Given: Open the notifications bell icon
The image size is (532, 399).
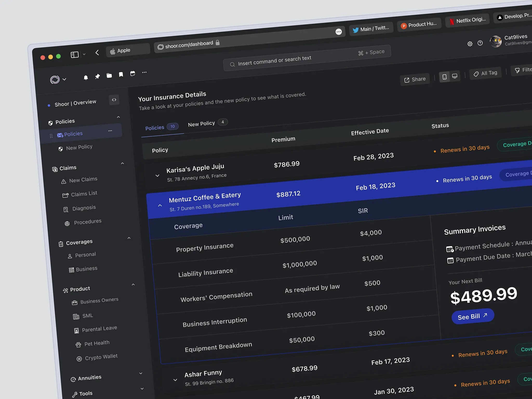Looking at the screenshot, I should coord(86,77).
